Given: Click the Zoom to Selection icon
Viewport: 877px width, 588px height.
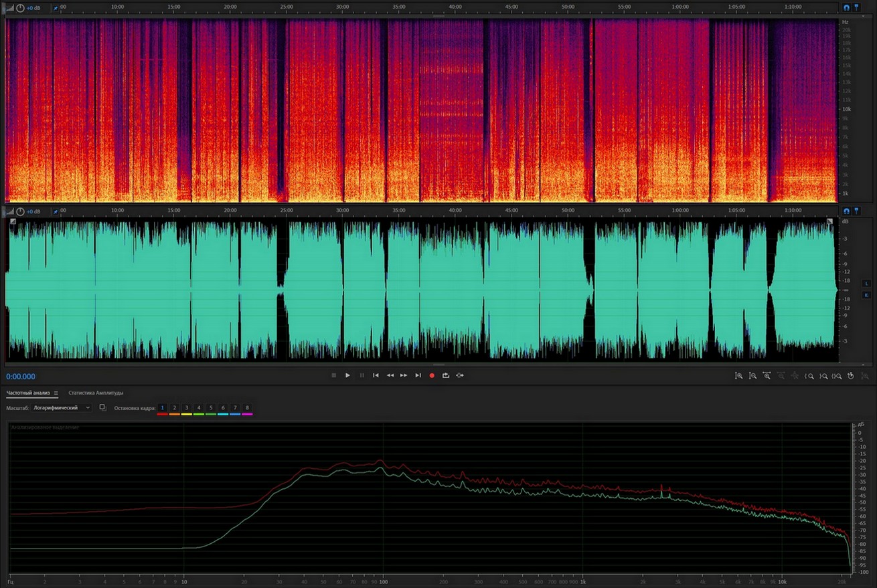Looking at the screenshot, I should tap(837, 376).
